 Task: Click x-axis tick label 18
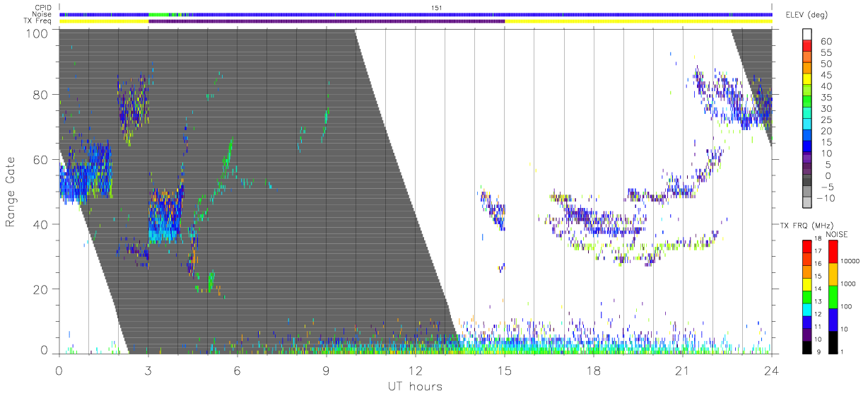[593, 371]
